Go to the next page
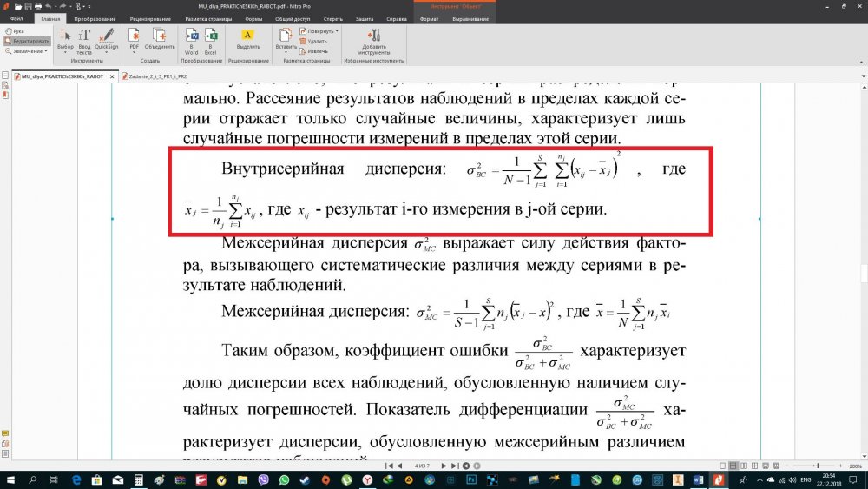Image resolution: width=868 pixels, height=489 pixels. point(444,466)
